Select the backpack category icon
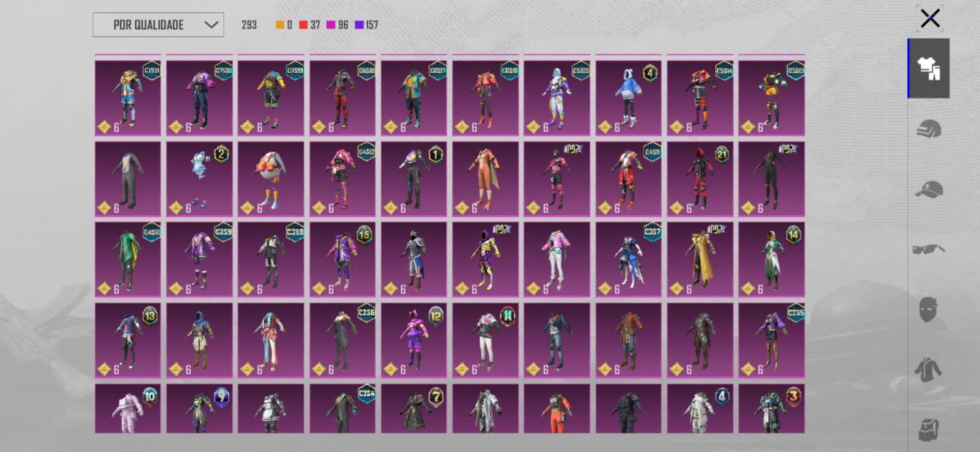 pos(928,429)
